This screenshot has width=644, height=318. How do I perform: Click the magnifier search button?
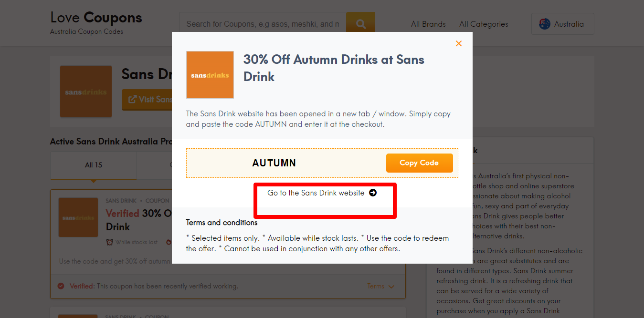click(x=360, y=24)
